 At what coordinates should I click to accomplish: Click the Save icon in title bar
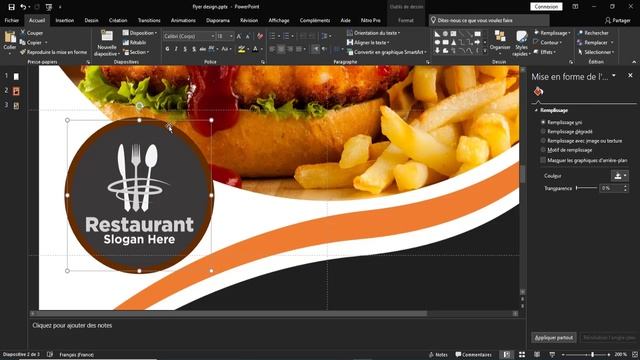(x=11, y=7)
